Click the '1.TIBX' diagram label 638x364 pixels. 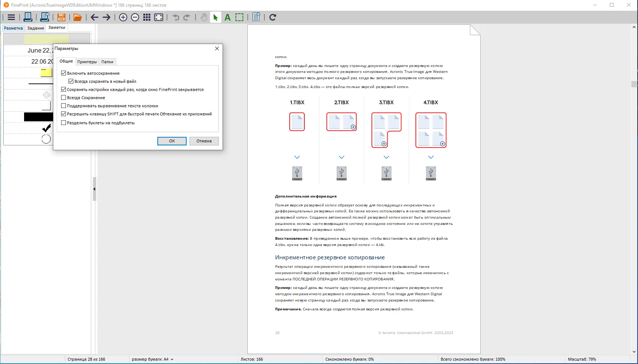coord(297,102)
